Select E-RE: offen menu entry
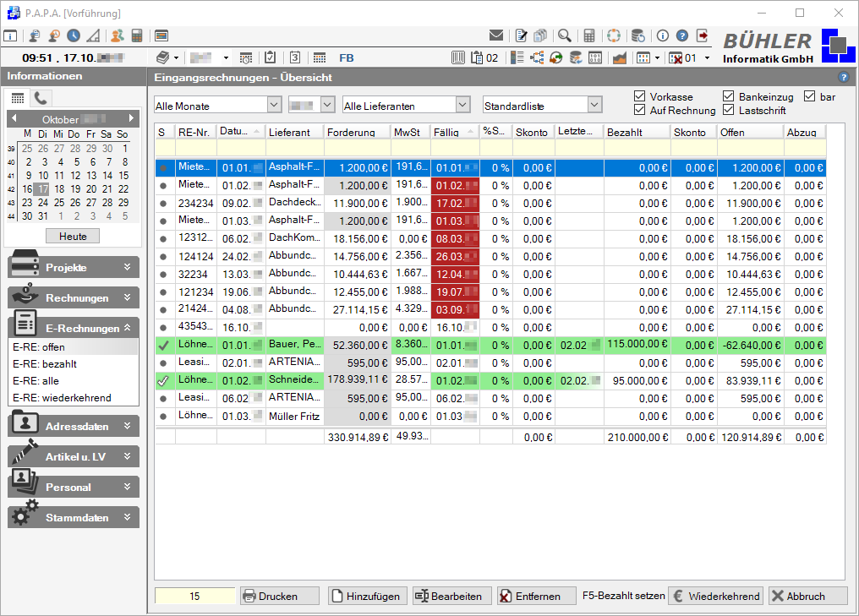This screenshot has width=859, height=616. click(74, 347)
